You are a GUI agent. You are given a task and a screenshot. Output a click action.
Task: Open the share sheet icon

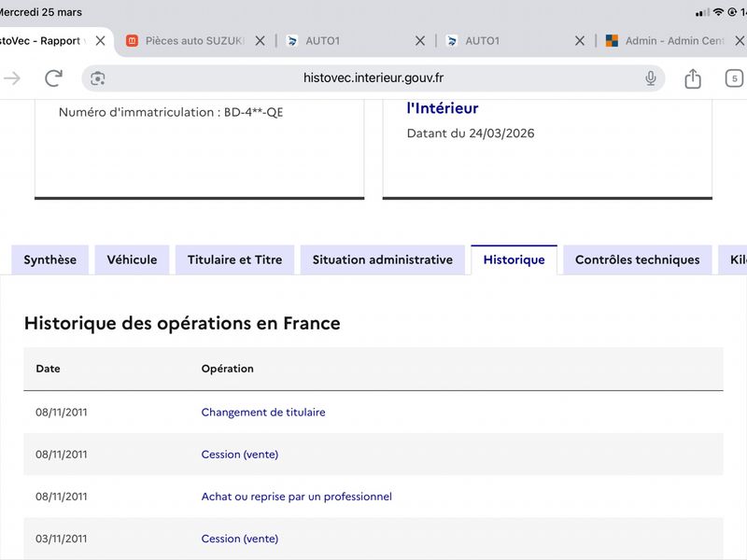point(693,78)
